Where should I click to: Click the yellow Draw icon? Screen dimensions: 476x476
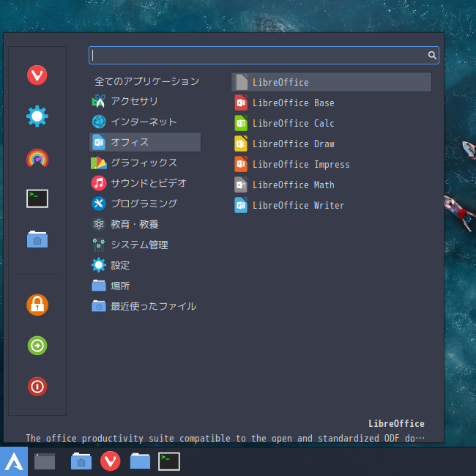click(241, 144)
